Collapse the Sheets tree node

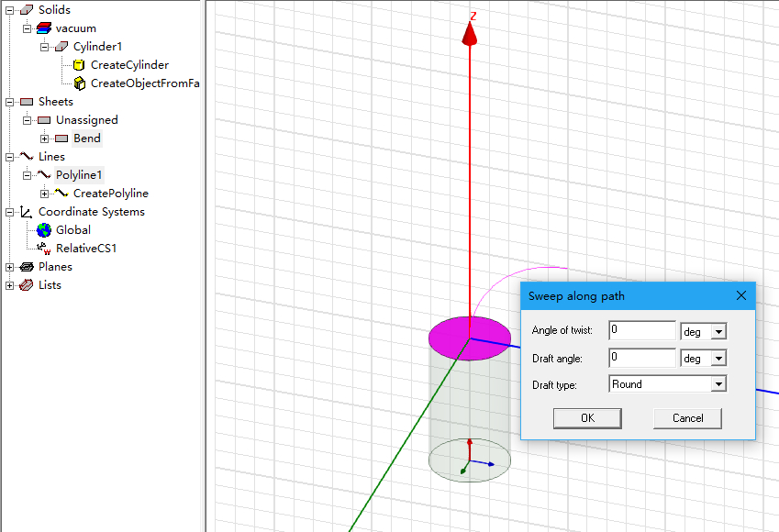pyautogui.click(x=9, y=102)
